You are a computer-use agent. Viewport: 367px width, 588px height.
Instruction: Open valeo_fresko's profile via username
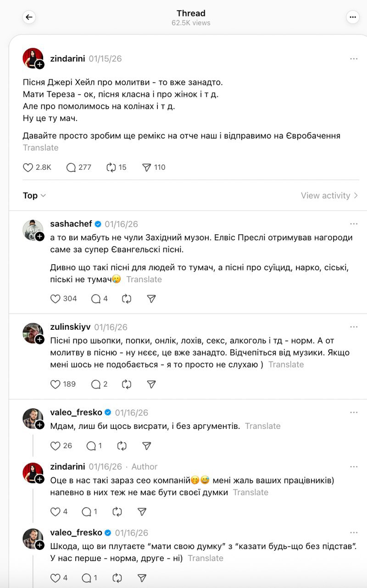76,412
